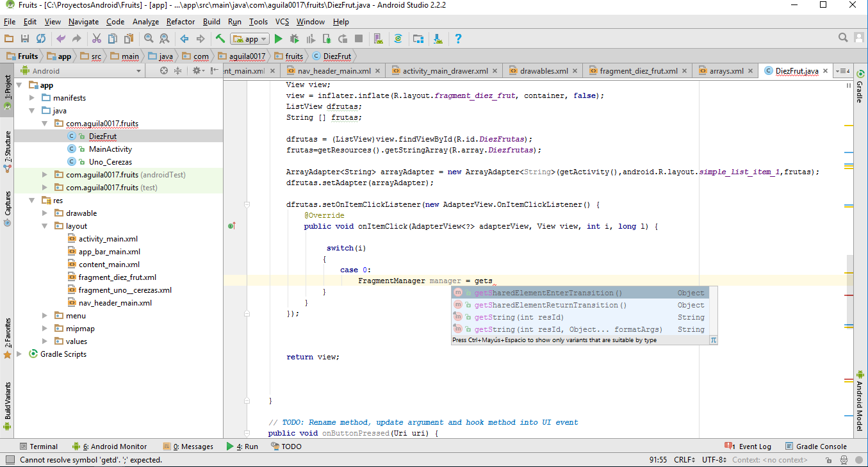This screenshot has width=868, height=467.
Task: Make the project with the hammer icon
Action: [x=220, y=38]
